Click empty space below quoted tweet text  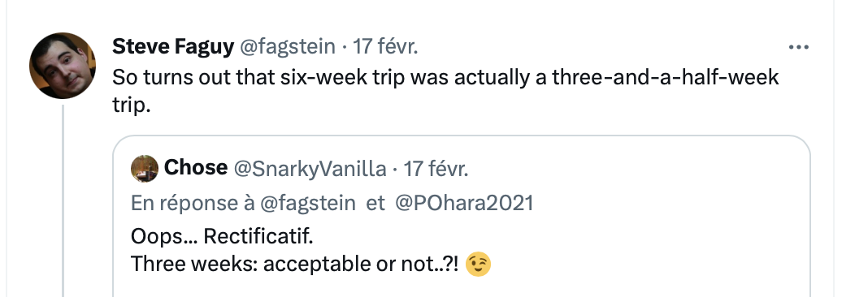[462, 287]
